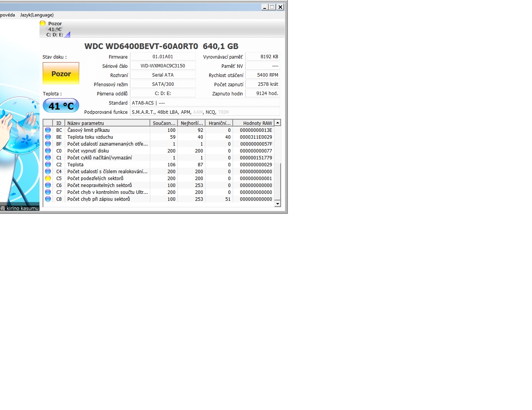Open the Nápověda help menu

(x=7, y=15)
